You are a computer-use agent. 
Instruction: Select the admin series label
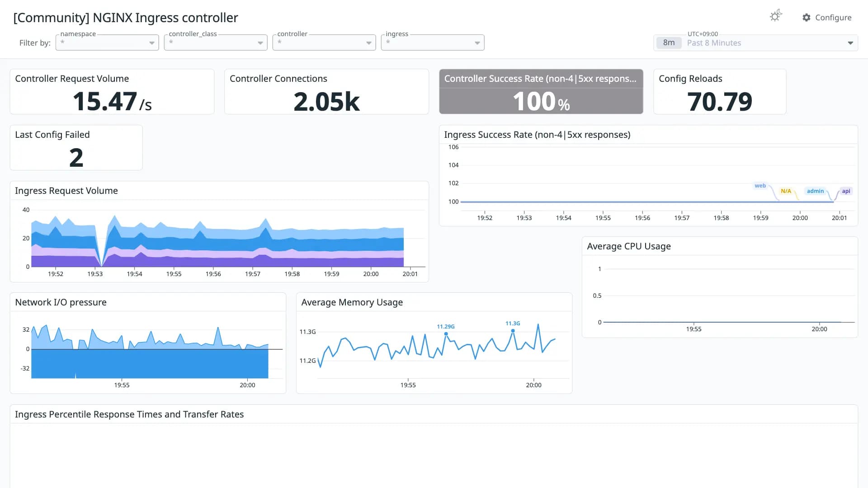coord(815,191)
